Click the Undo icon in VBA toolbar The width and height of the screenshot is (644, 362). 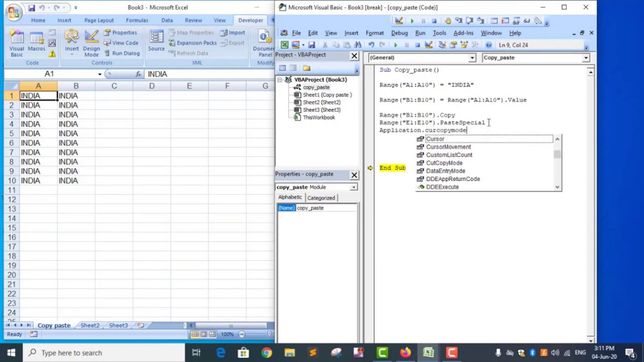371,45
